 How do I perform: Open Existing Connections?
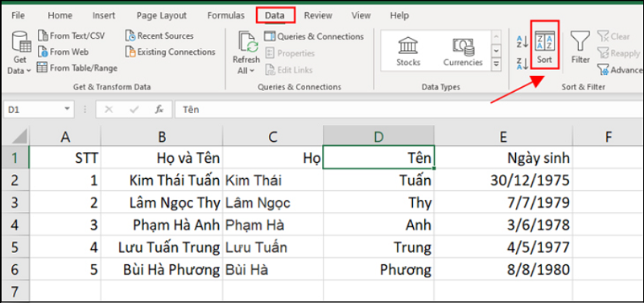[x=170, y=52]
